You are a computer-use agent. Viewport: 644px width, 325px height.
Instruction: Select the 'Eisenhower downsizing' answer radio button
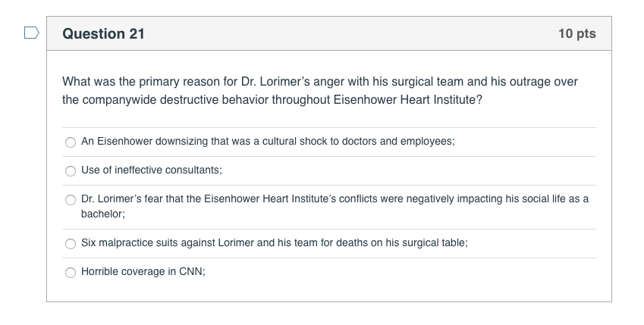[x=71, y=142]
